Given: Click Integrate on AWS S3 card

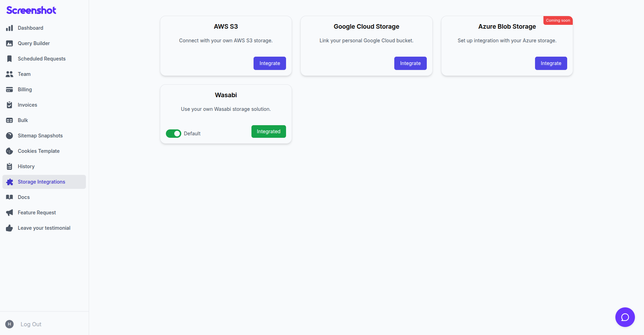Looking at the screenshot, I should (x=270, y=63).
